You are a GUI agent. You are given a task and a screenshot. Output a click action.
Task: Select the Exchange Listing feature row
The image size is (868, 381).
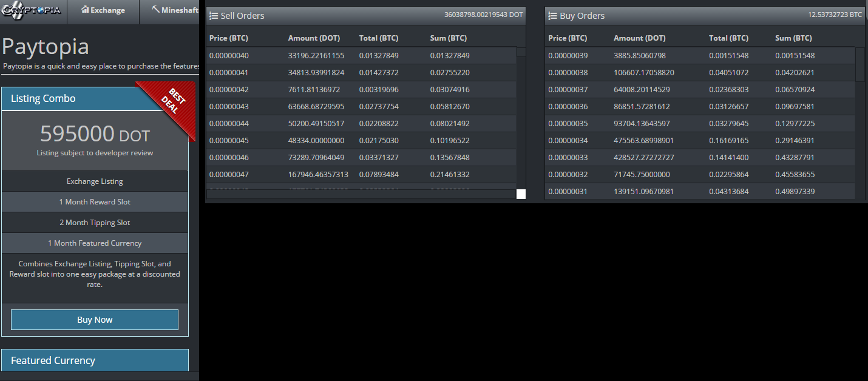point(95,181)
